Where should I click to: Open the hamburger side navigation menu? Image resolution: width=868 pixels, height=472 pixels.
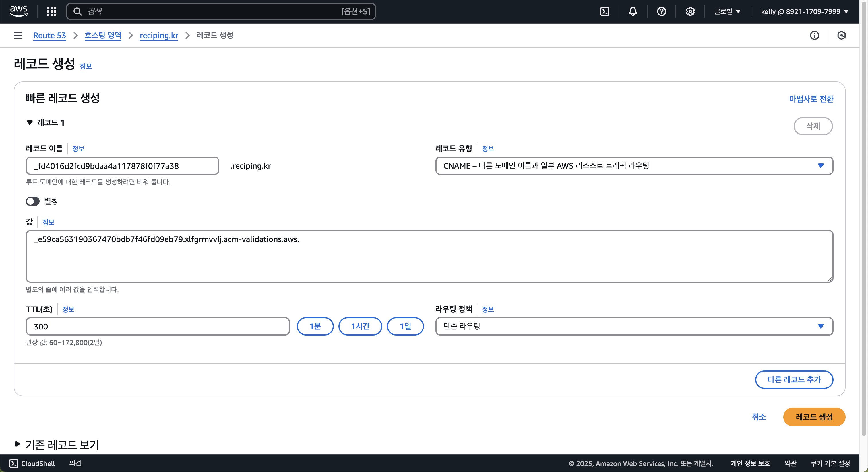[18, 35]
